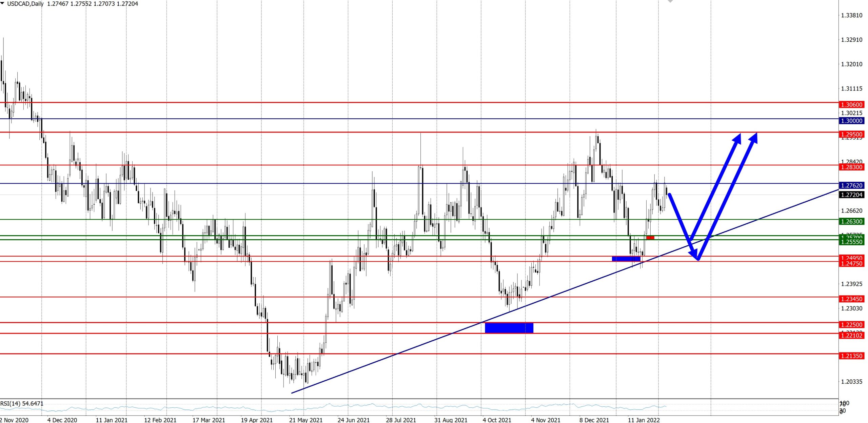The width and height of the screenshot is (868, 423).
Task: Click the USDCAD,Daily chart title
Action: pyautogui.click(x=25, y=4)
